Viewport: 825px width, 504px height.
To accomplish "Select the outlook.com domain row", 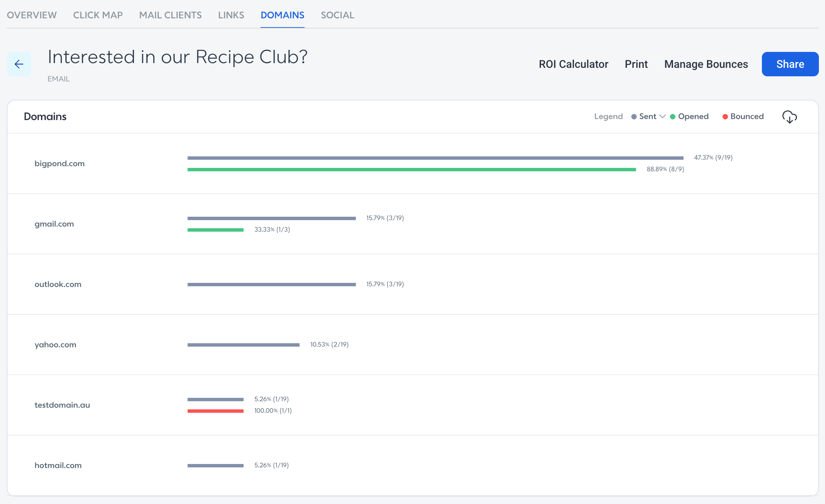I will [413, 284].
